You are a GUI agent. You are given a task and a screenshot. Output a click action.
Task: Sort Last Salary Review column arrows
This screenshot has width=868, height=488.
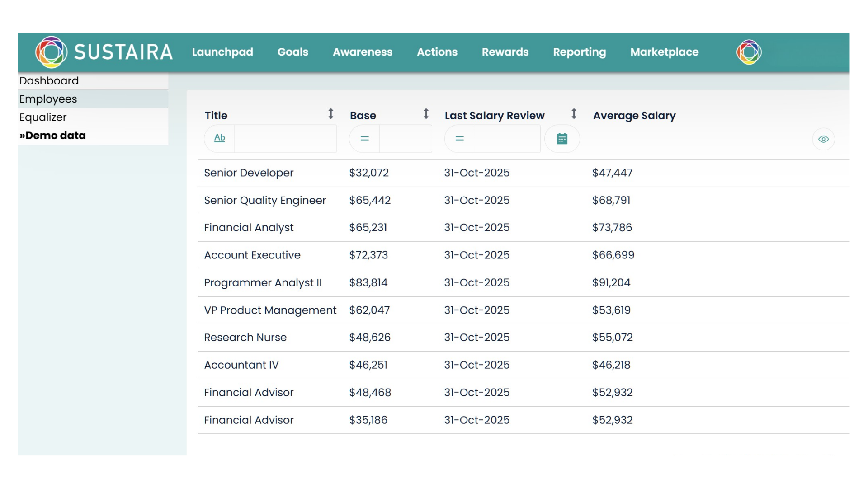(x=574, y=114)
